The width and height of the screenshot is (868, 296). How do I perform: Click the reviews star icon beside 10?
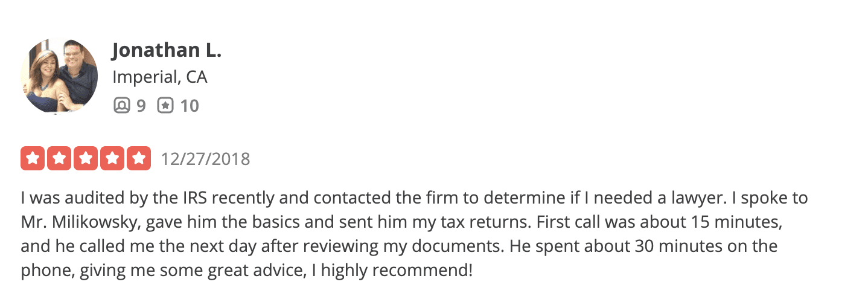(x=165, y=106)
